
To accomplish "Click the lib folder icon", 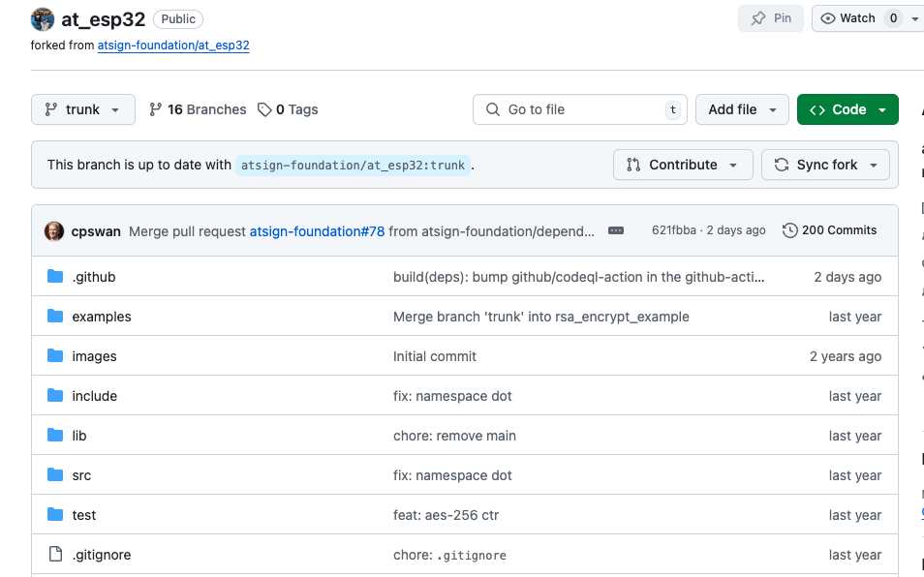I will [x=55, y=435].
